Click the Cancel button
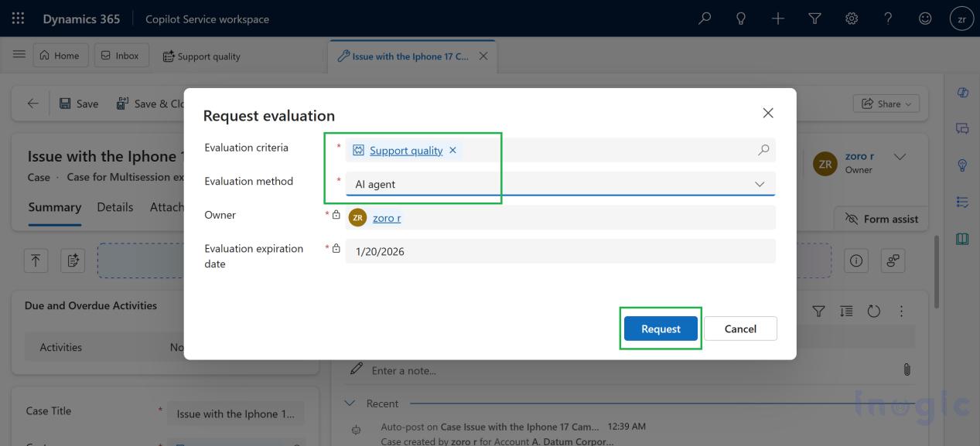Image resolution: width=980 pixels, height=446 pixels. click(740, 329)
